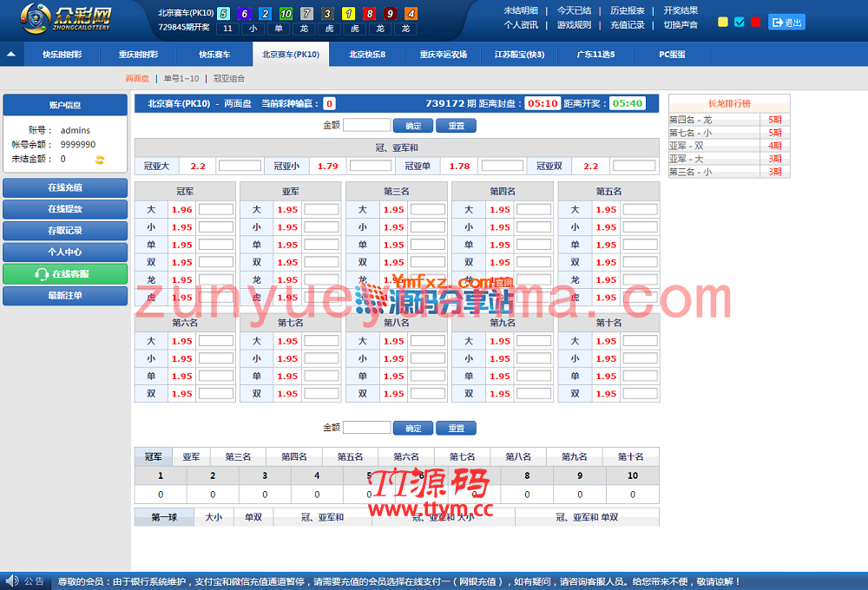Click the Zhongcai Lottery logo
The image size is (868, 590).
tap(65, 18)
